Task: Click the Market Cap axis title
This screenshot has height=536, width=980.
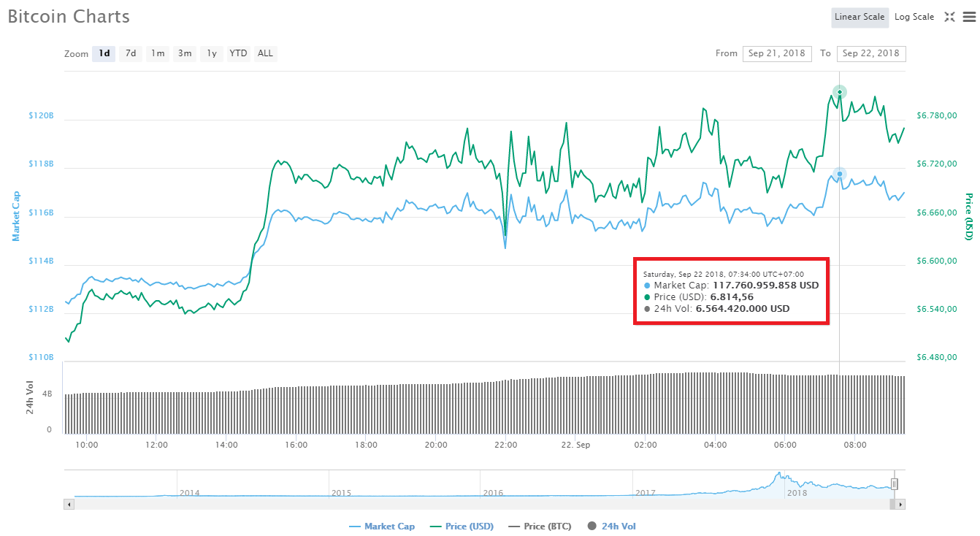Action: 16,216
